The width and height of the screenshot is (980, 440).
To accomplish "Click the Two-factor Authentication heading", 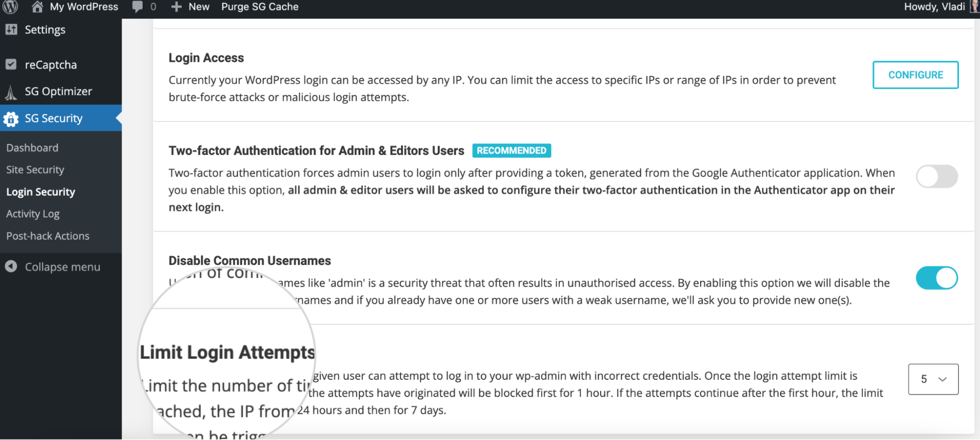I will (316, 150).
